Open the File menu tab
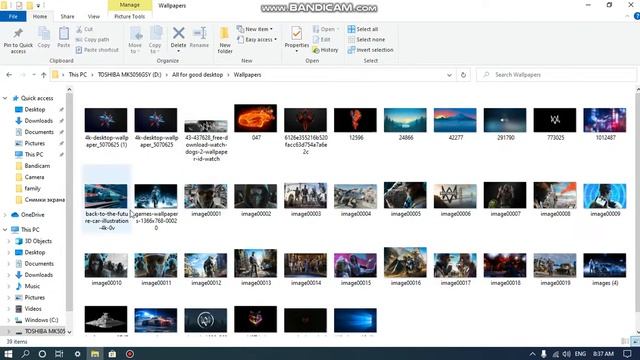This screenshot has width=640, height=360. 13,16
